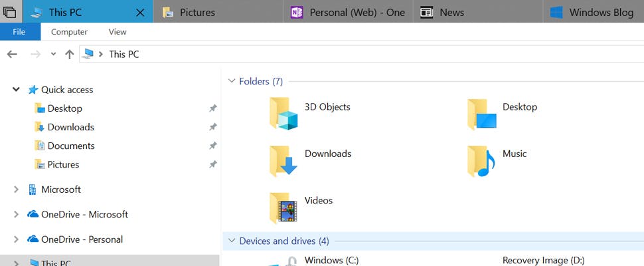Toggle the pin next to Documents
Screen dimensions: 644x266
(212, 146)
